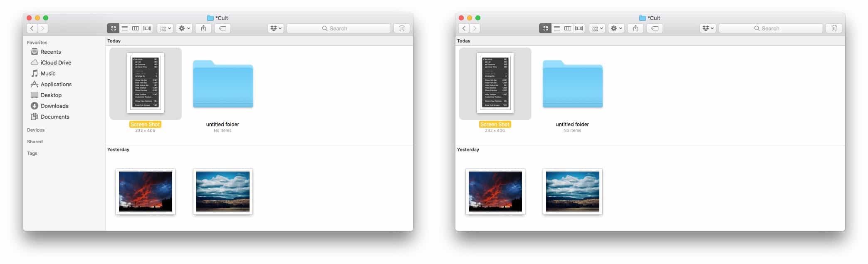868x264 pixels.
Task: Open the gear action menu in the right window without a sidebar
Action: (x=616, y=28)
